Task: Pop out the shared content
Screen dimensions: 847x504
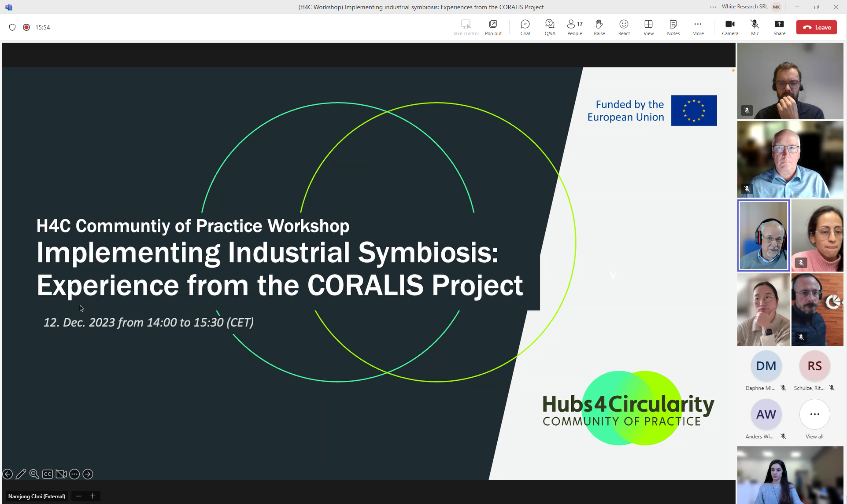Action: coord(493,27)
